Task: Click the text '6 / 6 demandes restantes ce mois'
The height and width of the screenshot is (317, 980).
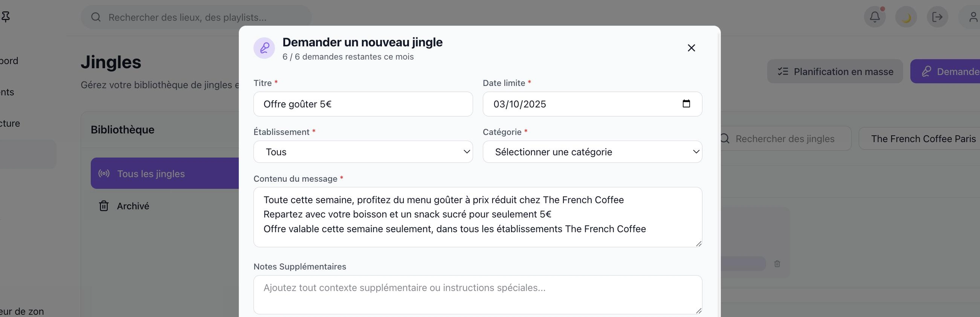Action: click(348, 57)
